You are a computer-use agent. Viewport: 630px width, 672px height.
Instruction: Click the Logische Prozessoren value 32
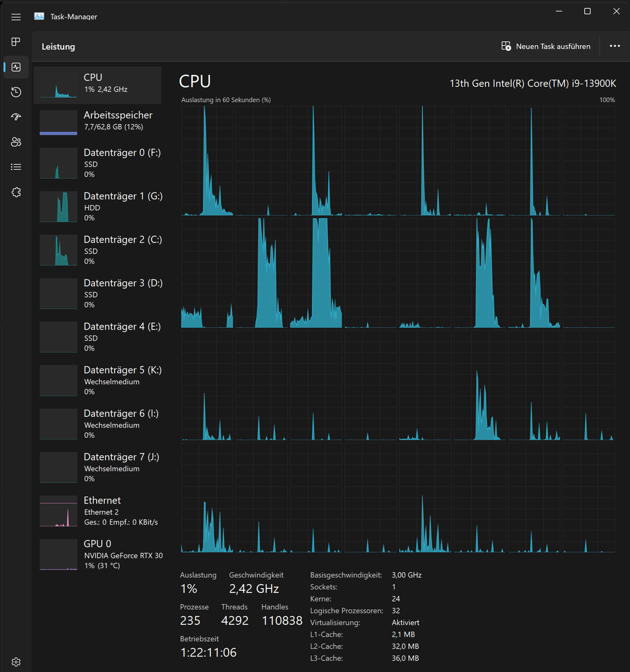pos(396,610)
